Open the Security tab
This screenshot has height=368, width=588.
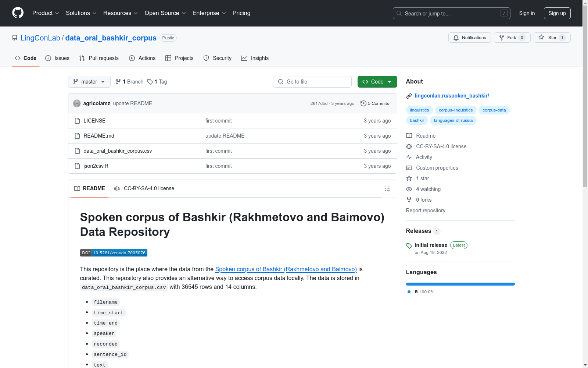[218, 58]
